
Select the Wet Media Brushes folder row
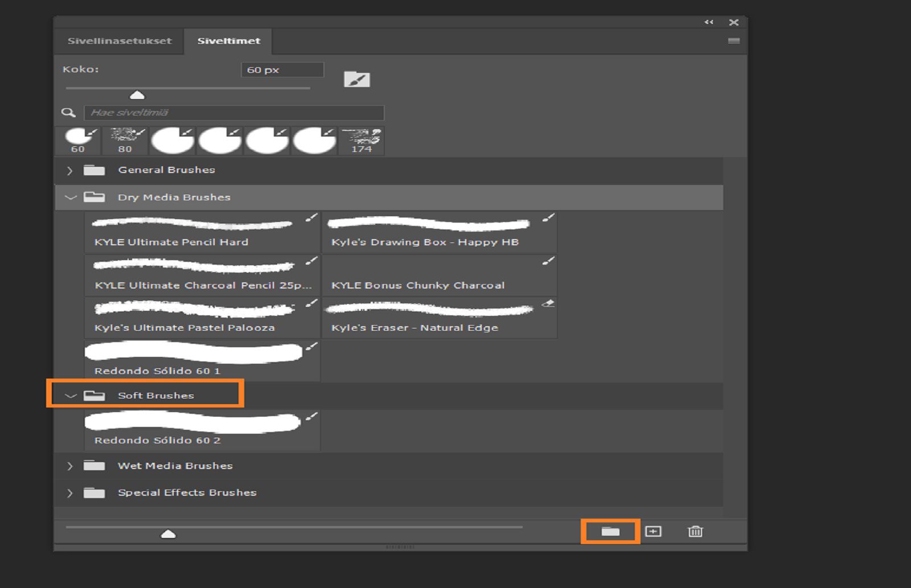[x=389, y=466]
